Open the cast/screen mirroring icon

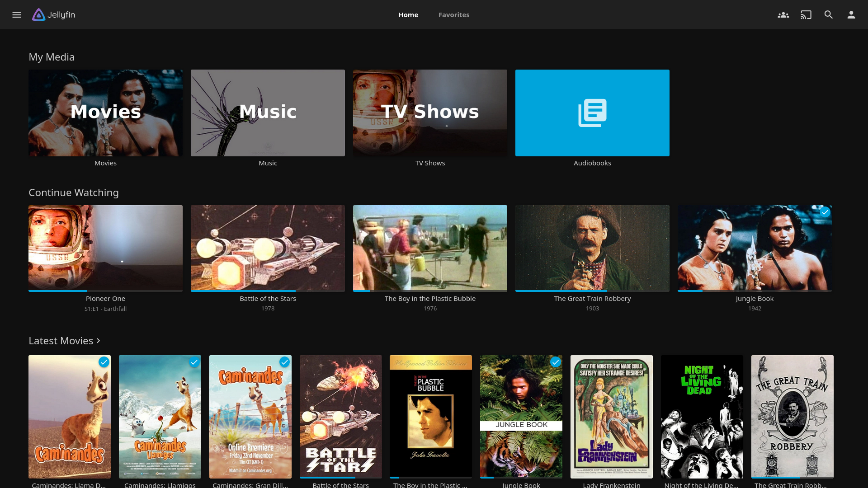point(806,14)
